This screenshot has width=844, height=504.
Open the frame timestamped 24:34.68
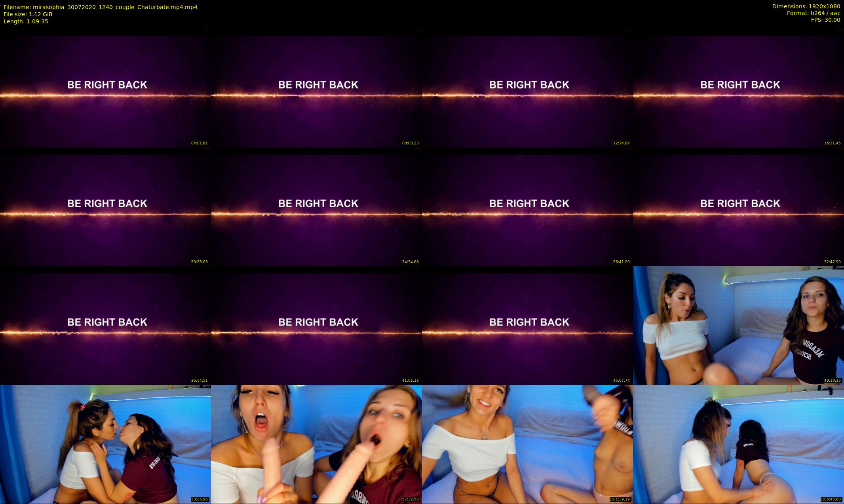(x=316, y=207)
